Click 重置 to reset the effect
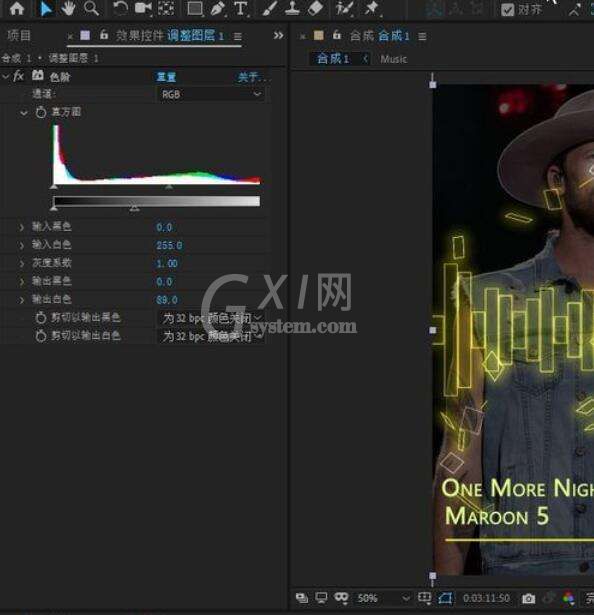 click(166, 77)
